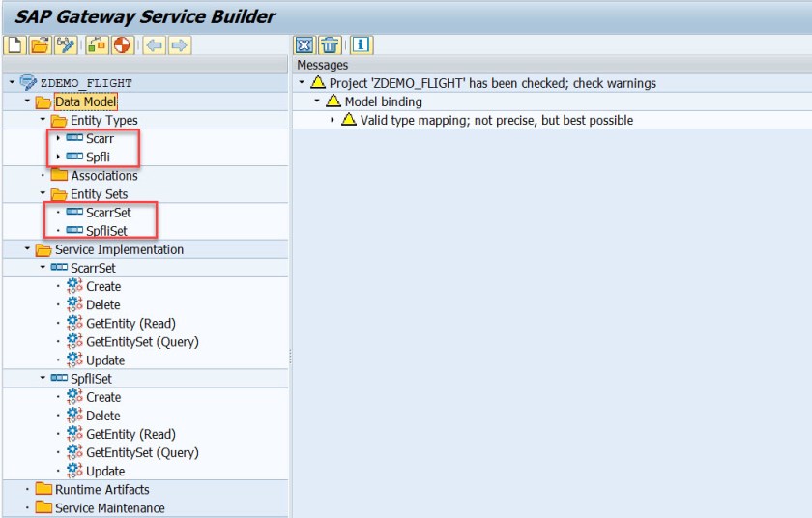The width and height of the screenshot is (812, 518).
Task: Expand the Spfli entity type
Action: (58, 157)
